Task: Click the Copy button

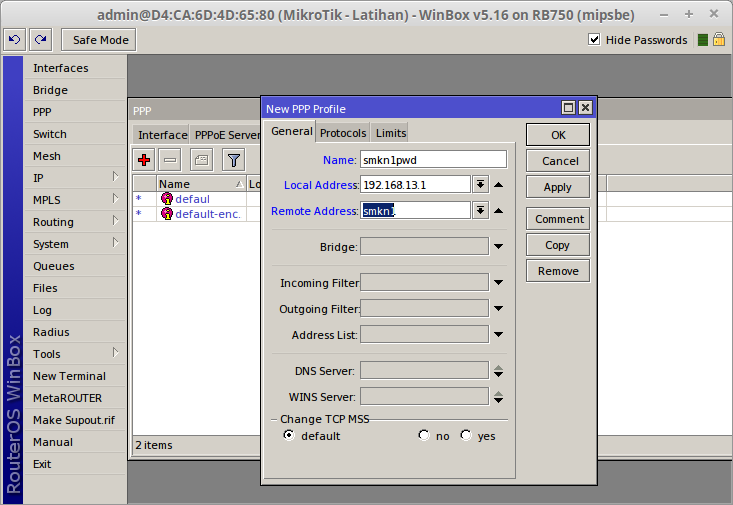Action: click(x=558, y=245)
